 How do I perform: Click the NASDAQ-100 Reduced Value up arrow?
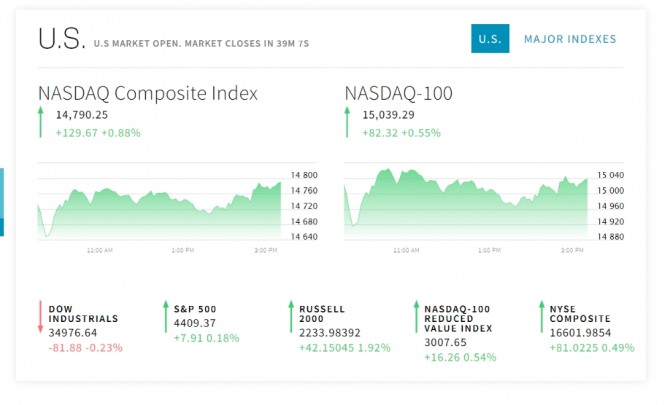point(416,316)
